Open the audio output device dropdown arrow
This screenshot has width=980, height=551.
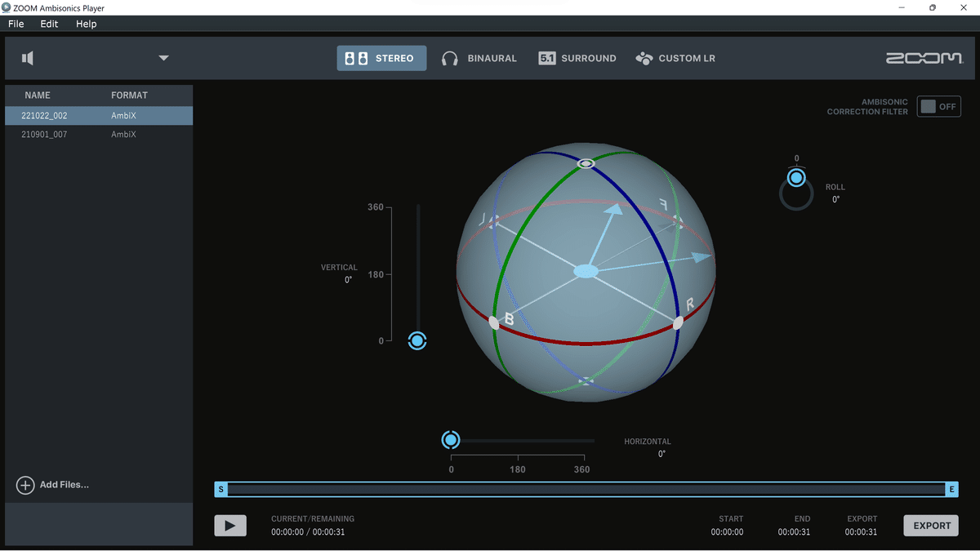163,58
